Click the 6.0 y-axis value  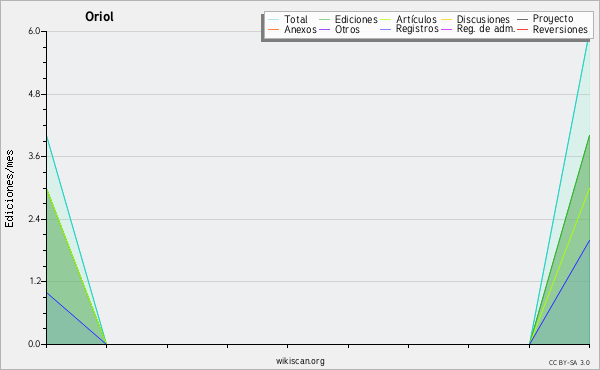click(34, 31)
